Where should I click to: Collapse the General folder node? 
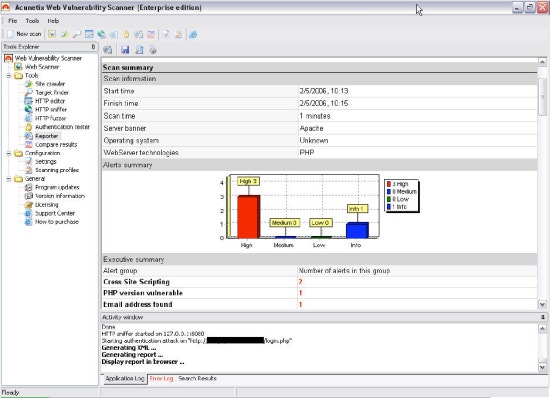click(9, 179)
